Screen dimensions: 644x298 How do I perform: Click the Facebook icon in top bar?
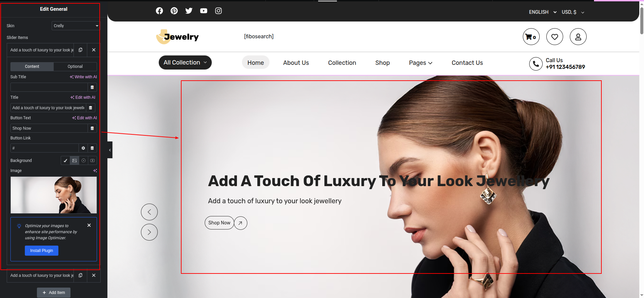159,11
